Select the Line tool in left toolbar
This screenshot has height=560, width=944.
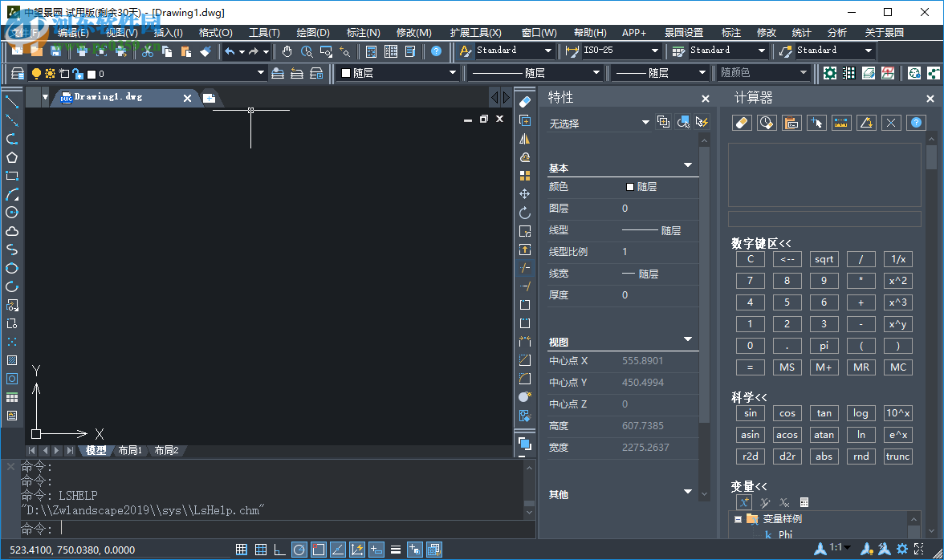tap(12, 102)
